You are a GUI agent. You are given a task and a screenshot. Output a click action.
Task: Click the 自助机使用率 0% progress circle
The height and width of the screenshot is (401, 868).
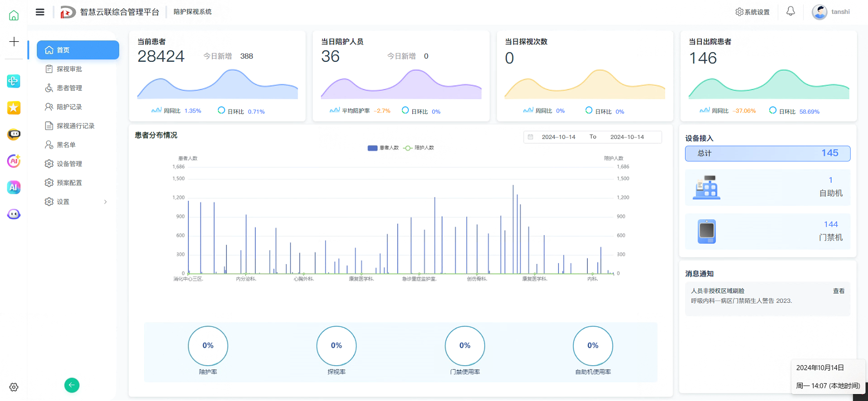pyautogui.click(x=593, y=346)
